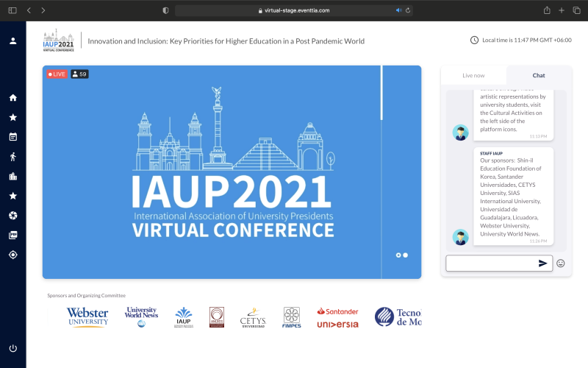Log out using the power icon
The height and width of the screenshot is (368, 588).
click(x=12, y=348)
